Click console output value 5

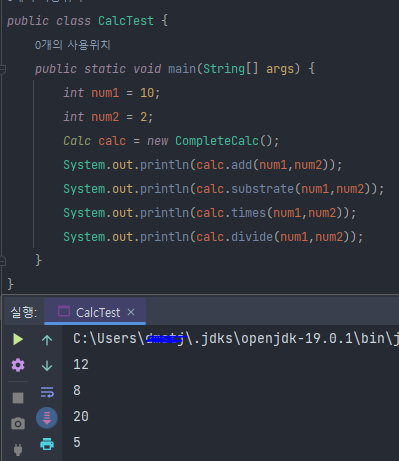pos(77,442)
